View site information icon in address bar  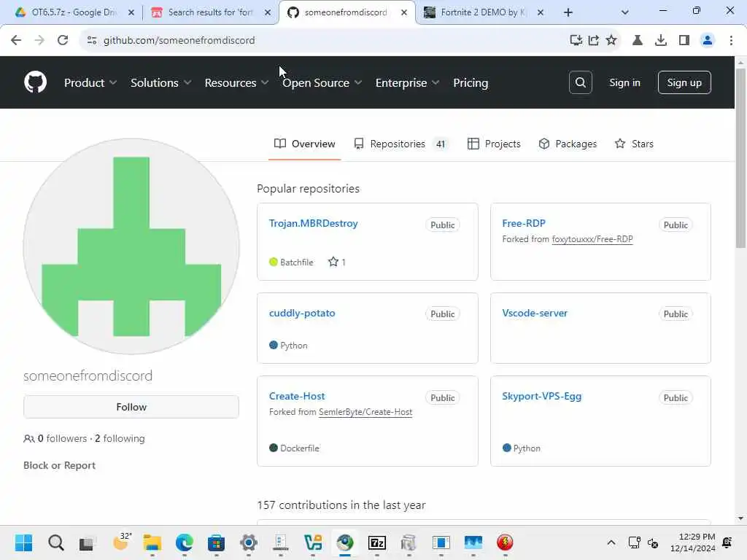tap(91, 41)
